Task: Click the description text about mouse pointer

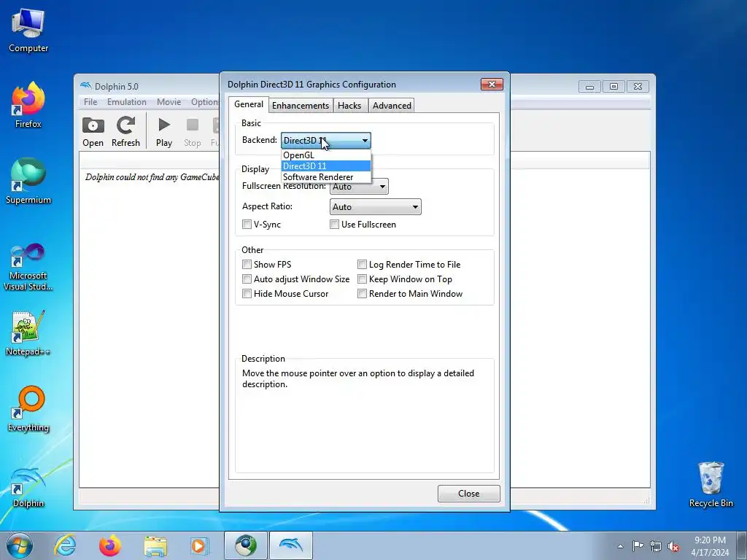Action: tap(357, 378)
